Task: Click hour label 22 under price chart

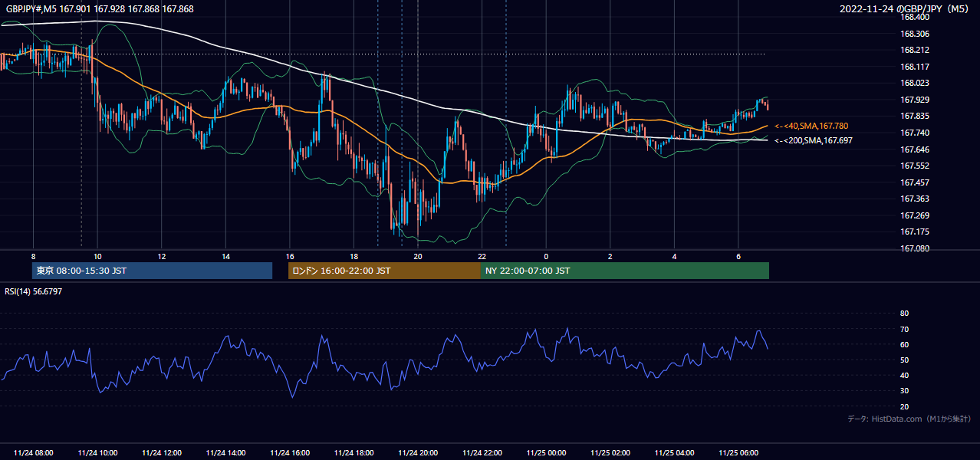Action: coord(482,256)
